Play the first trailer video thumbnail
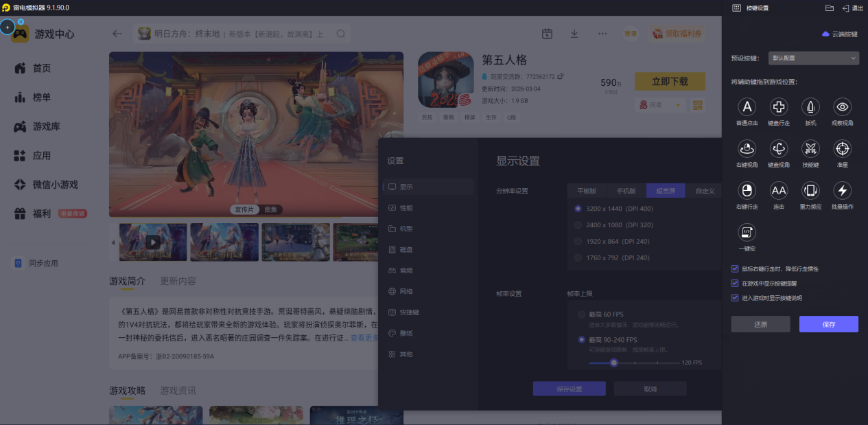 click(x=152, y=242)
